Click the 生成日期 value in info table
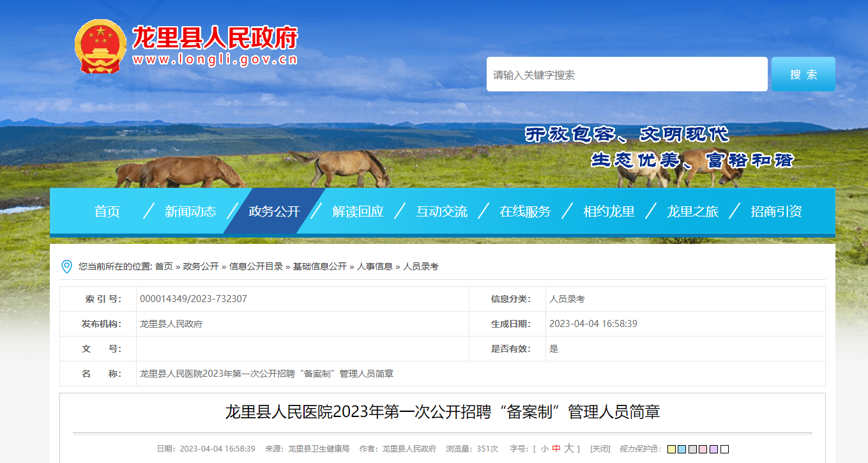Viewport: 868px width, 463px height. coord(593,324)
